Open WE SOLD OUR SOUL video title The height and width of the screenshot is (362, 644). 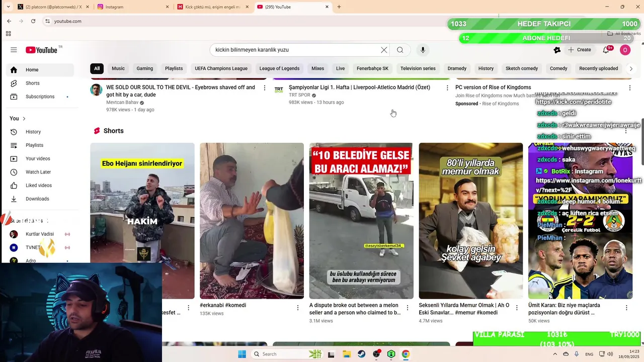pos(181,91)
